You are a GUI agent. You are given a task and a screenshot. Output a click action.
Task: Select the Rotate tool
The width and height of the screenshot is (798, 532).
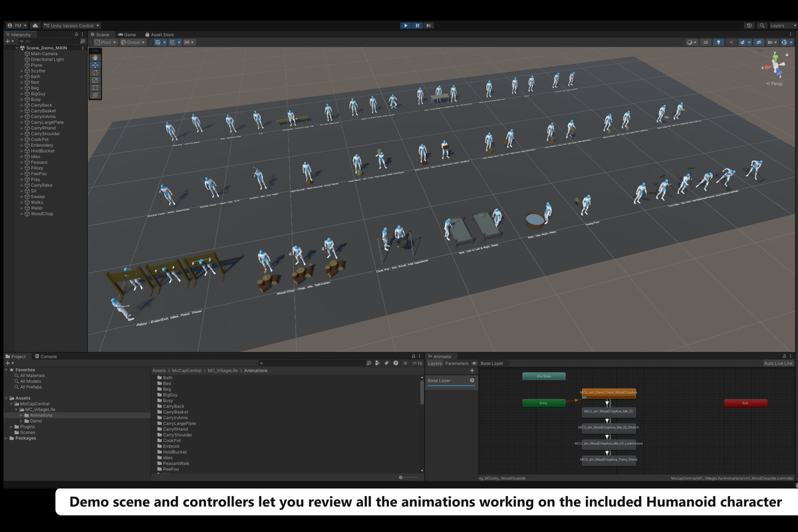[96, 73]
